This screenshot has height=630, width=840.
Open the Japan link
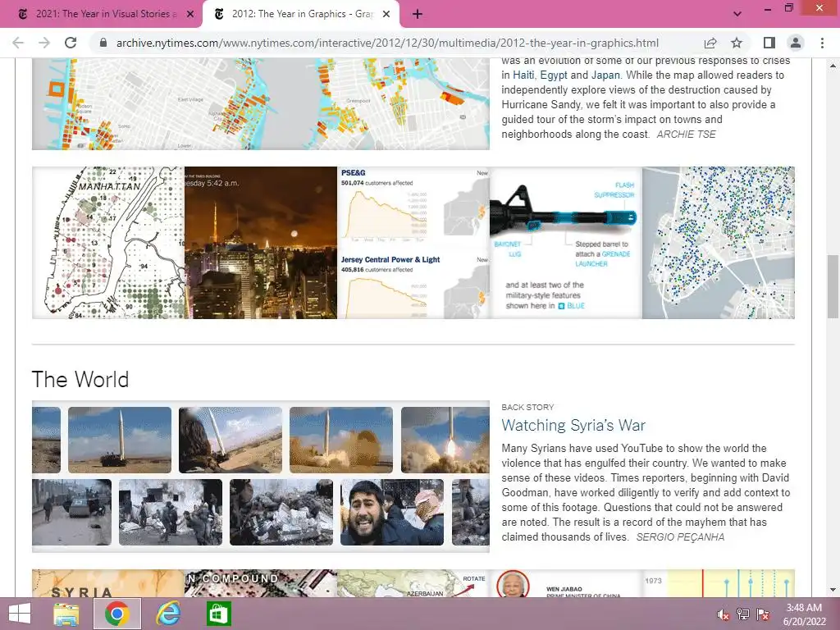point(605,75)
